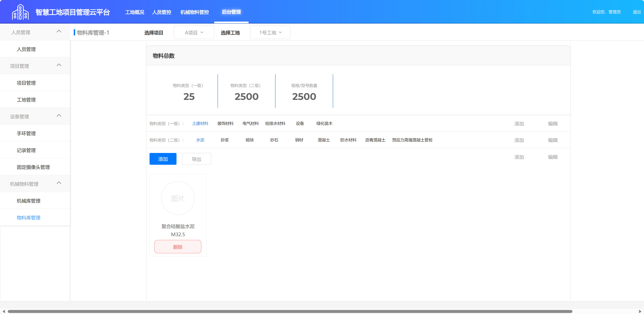Click the 物料总数 card heading
Viewport: 644px width, 314px height.
pos(164,56)
